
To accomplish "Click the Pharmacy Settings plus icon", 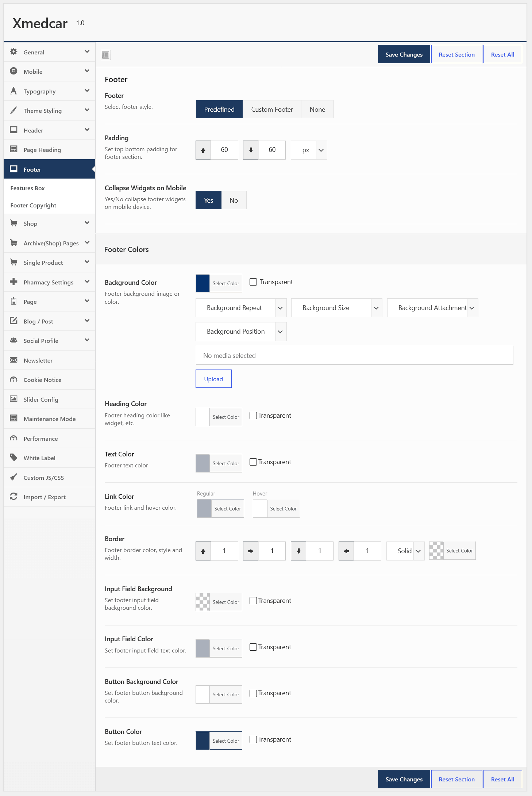I will pos(14,282).
